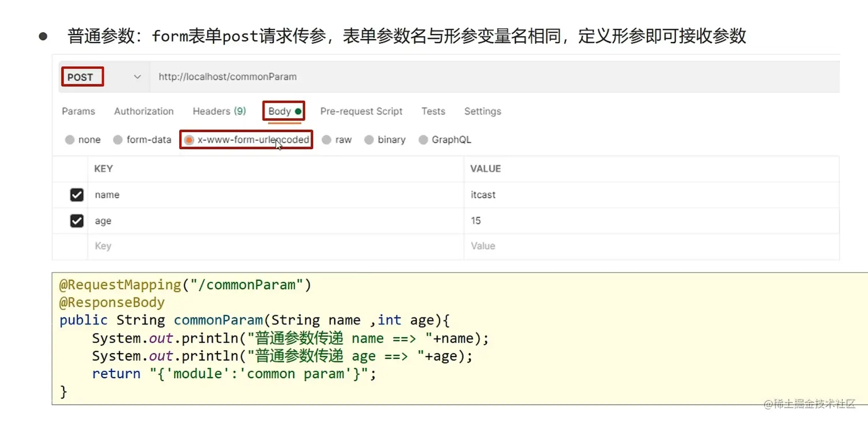Select the form-data radio option

(x=142, y=140)
